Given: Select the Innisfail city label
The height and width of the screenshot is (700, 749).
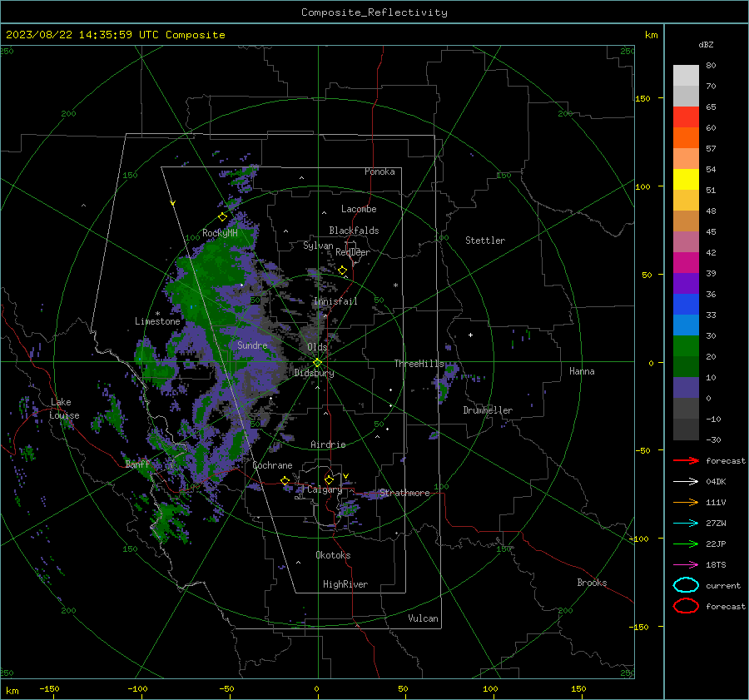Looking at the screenshot, I should point(335,301).
